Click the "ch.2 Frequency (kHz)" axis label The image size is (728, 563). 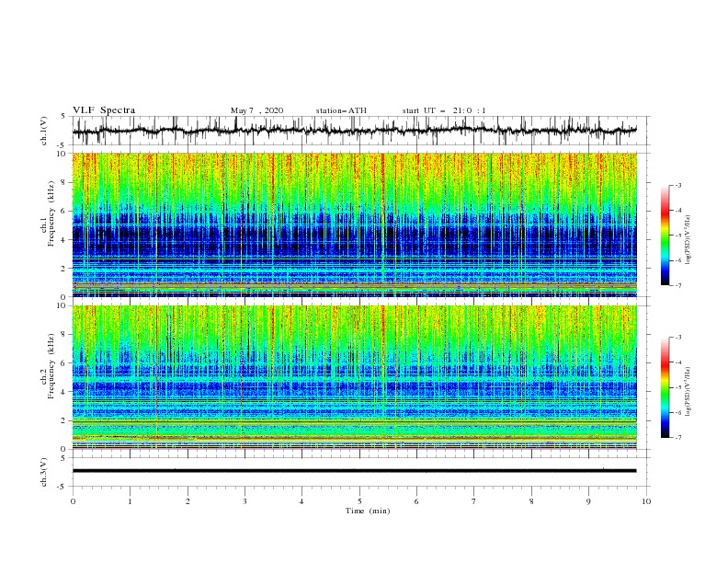coord(47,366)
